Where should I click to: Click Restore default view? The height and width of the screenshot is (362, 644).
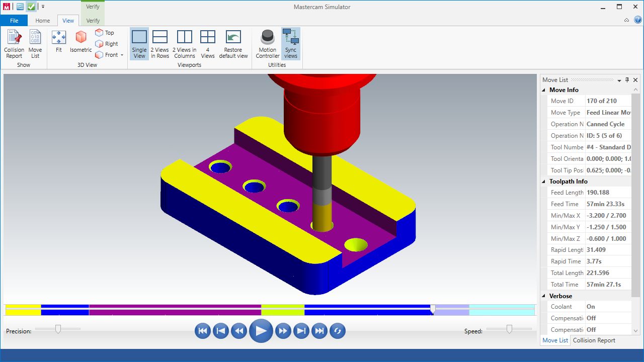pos(233,44)
